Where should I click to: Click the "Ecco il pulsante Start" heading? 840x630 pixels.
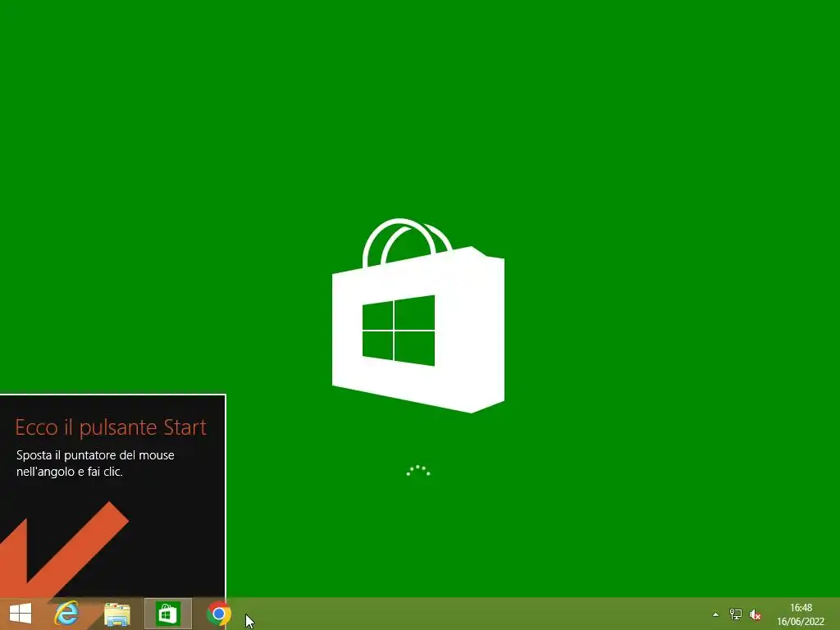pyautogui.click(x=111, y=427)
